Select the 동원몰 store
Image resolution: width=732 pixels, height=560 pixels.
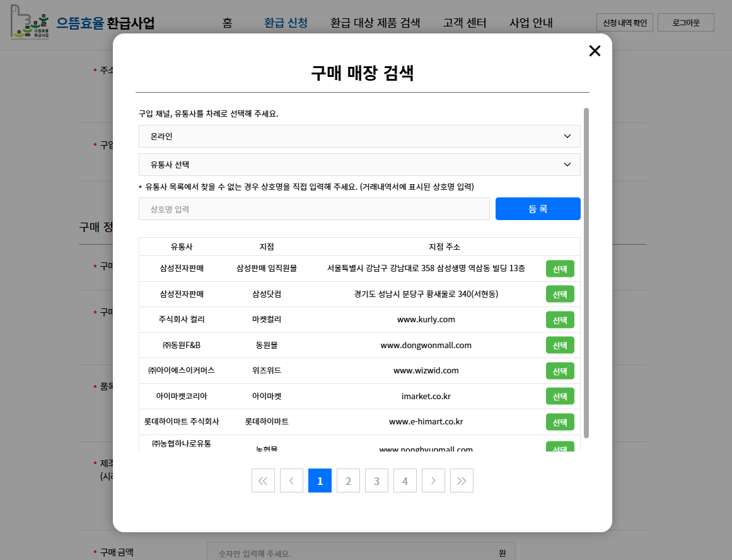coord(560,345)
